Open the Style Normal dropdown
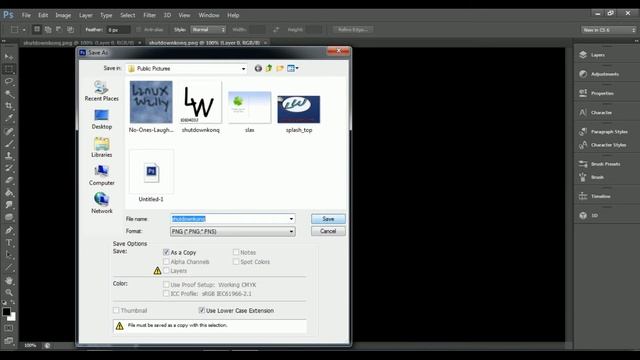This screenshot has width=640, height=360. [x=208, y=30]
